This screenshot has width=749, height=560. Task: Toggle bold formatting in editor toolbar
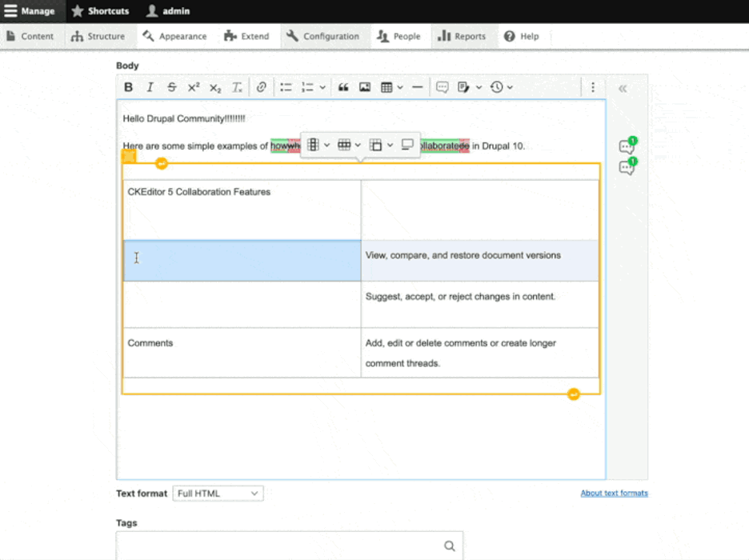(128, 87)
